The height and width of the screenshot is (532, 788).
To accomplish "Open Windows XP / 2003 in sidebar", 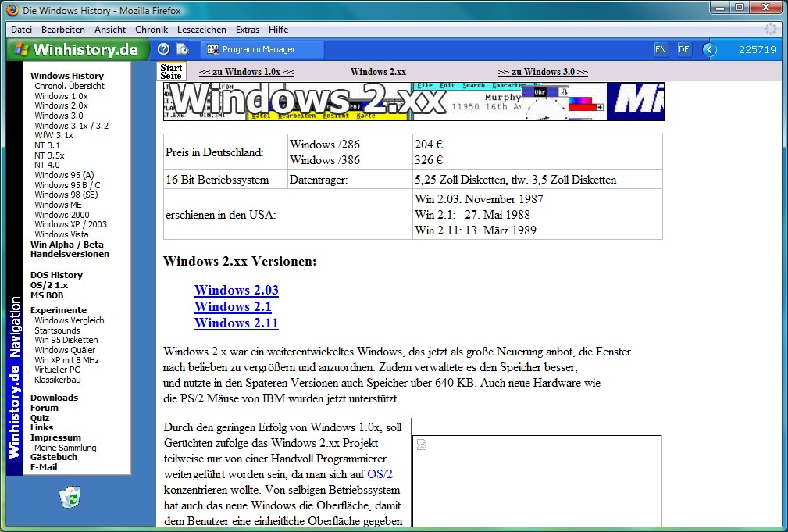I will (x=70, y=224).
